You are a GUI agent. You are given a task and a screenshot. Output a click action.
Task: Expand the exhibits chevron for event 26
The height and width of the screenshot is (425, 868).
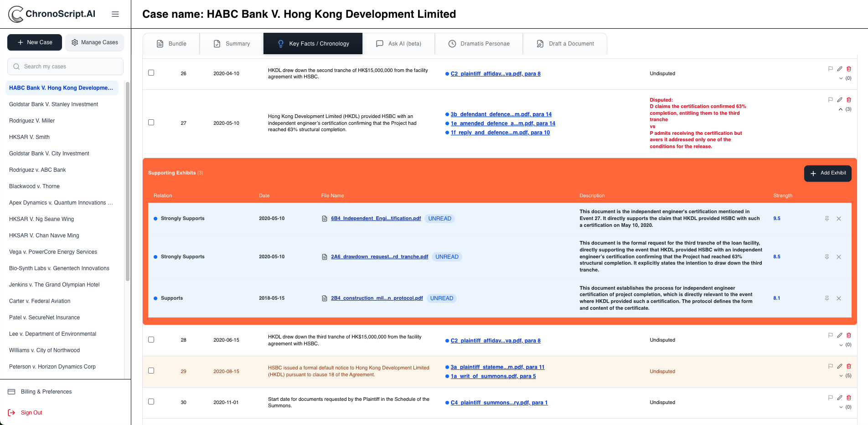[x=841, y=78]
